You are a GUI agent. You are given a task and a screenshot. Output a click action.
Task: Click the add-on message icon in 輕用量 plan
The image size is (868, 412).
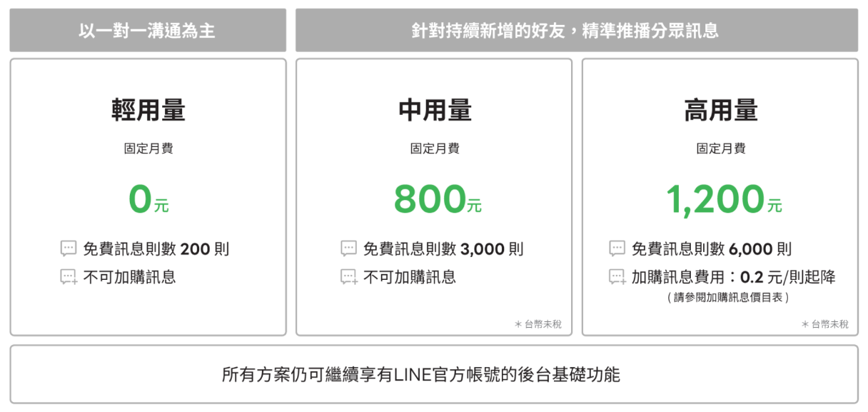point(69,277)
